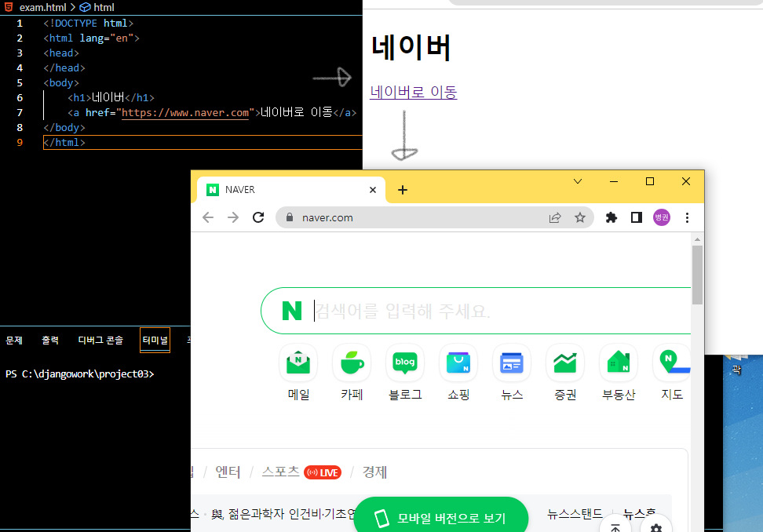763x532 pixels.
Task: Click exam.html in the editor breadcrumb
Action: tap(43, 7)
